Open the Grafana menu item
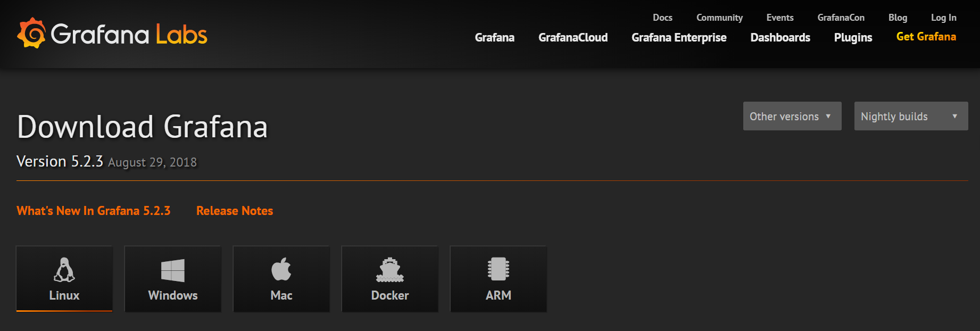Image resolution: width=980 pixels, height=331 pixels. pos(495,37)
